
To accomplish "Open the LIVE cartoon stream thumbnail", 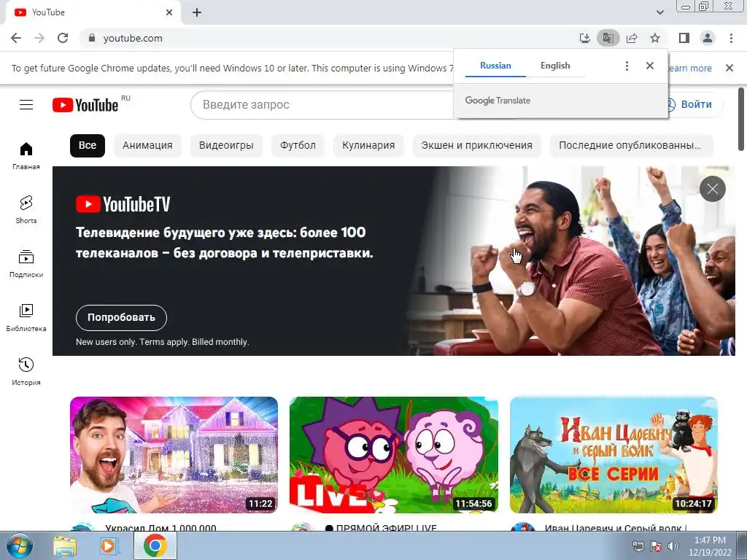I will 394,455.
